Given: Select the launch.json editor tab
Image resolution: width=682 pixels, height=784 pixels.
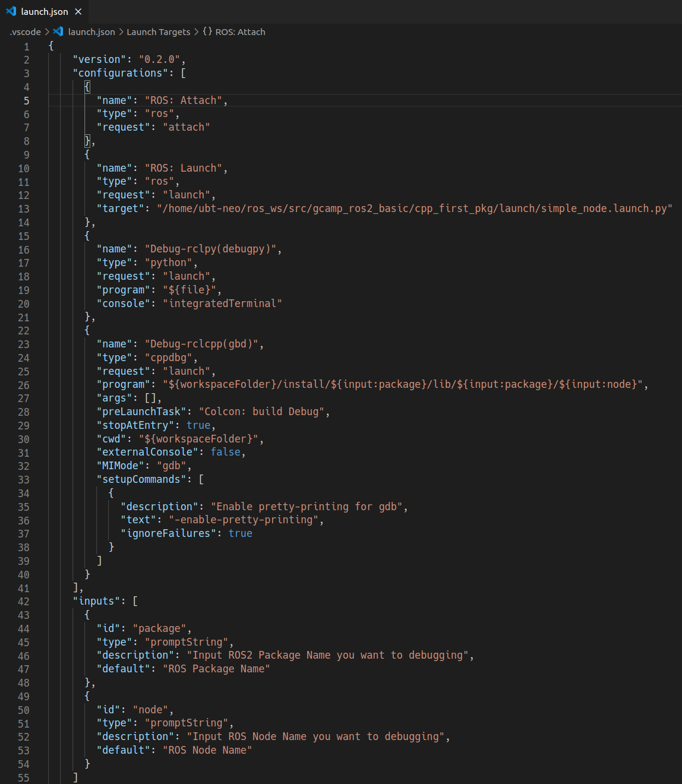Looking at the screenshot, I should click(x=44, y=11).
